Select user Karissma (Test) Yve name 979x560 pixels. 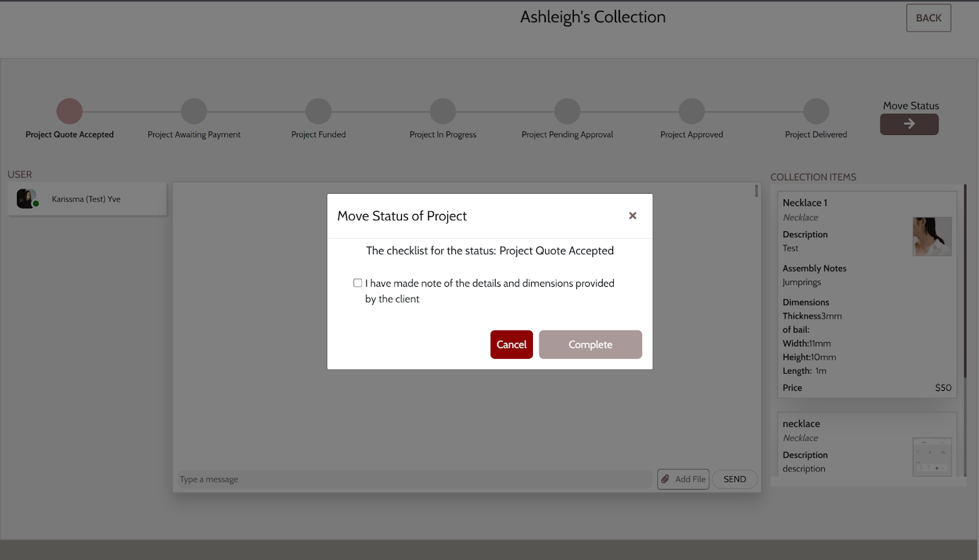86,199
